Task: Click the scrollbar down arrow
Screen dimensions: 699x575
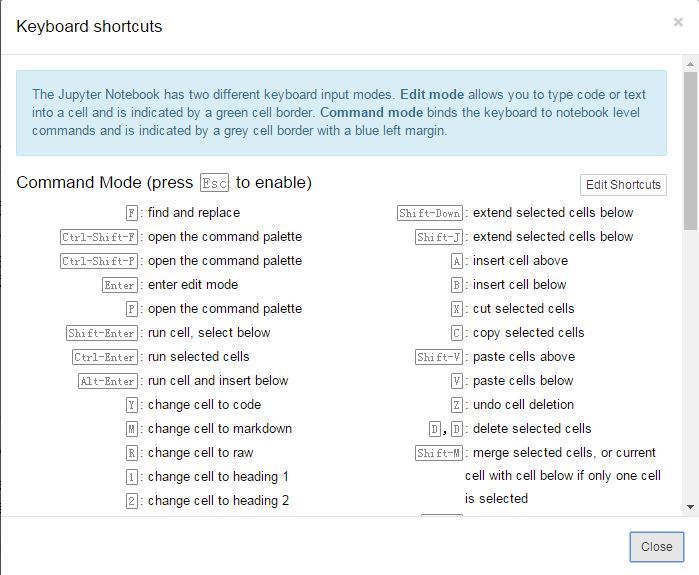Action: point(690,508)
